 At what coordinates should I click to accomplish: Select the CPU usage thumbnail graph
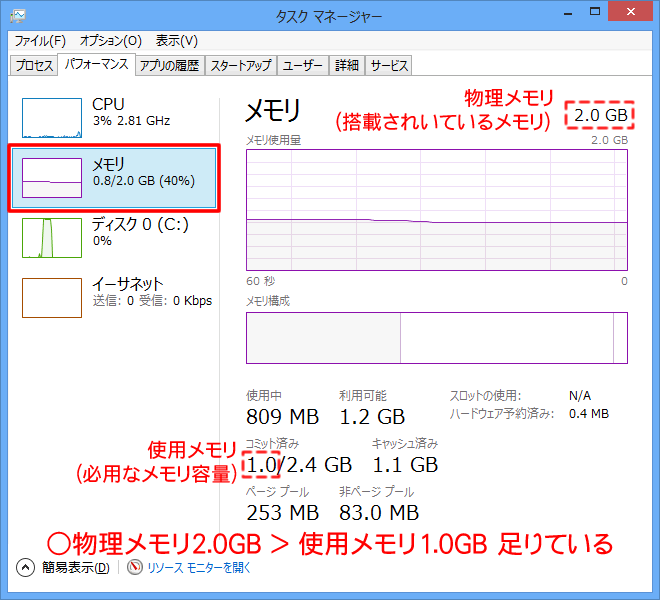click(x=52, y=118)
